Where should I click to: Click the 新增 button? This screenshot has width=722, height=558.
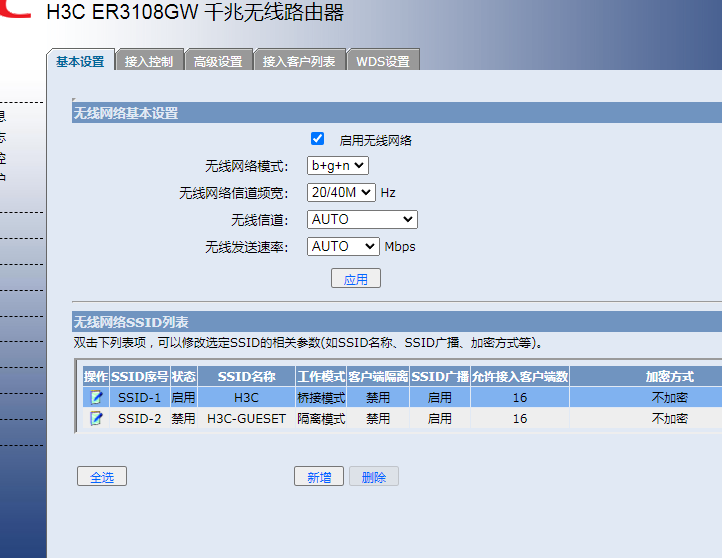(x=319, y=477)
